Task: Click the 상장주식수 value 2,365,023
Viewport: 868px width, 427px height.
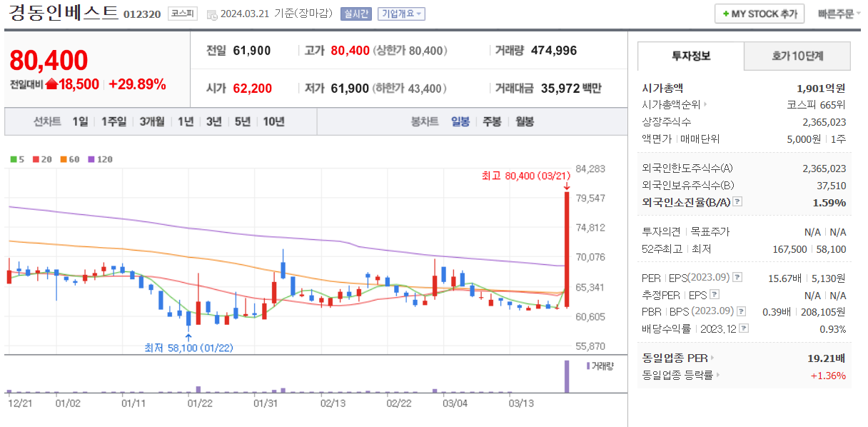Action: pyautogui.click(x=824, y=122)
